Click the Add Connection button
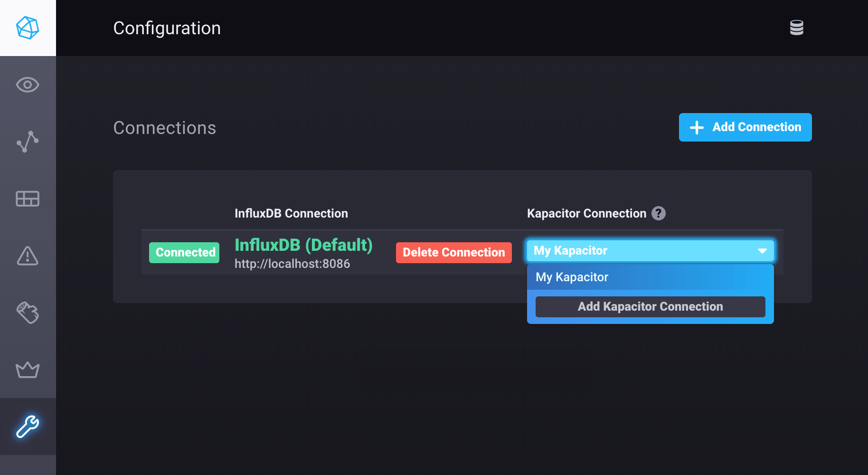868x475 pixels. (x=745, y=127)
